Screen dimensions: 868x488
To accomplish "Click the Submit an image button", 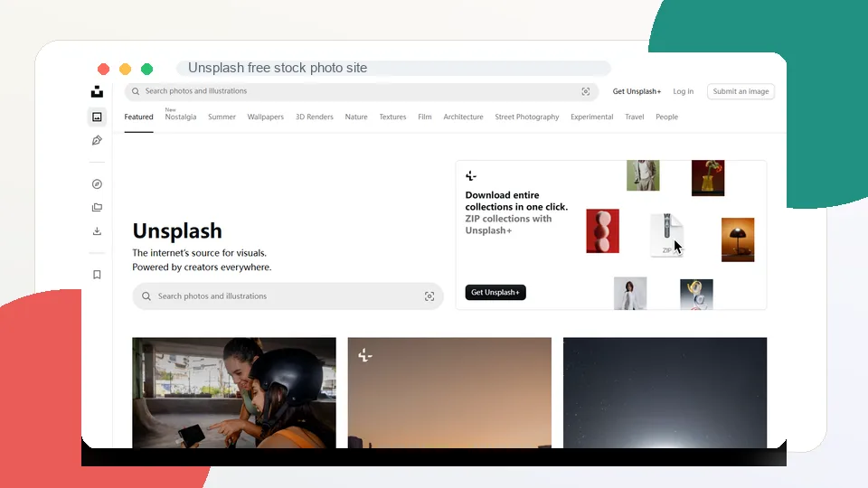I will tap(741, 91).
